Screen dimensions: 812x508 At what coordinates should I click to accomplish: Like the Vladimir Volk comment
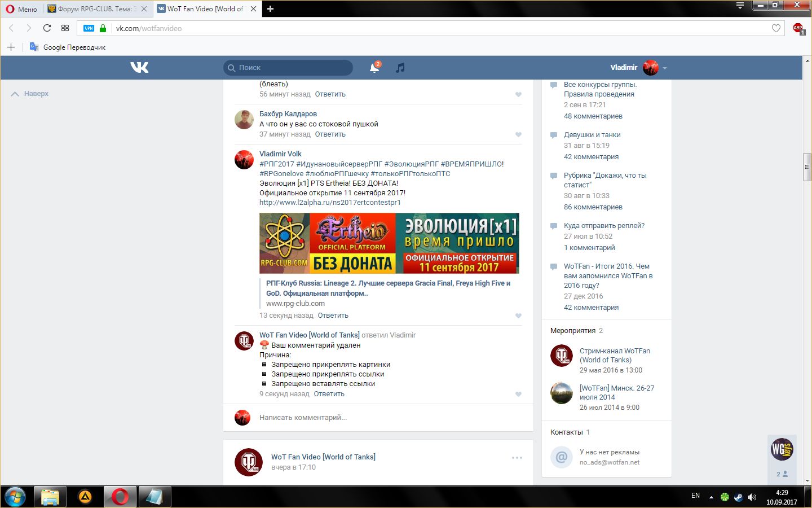tap(518, 316)
